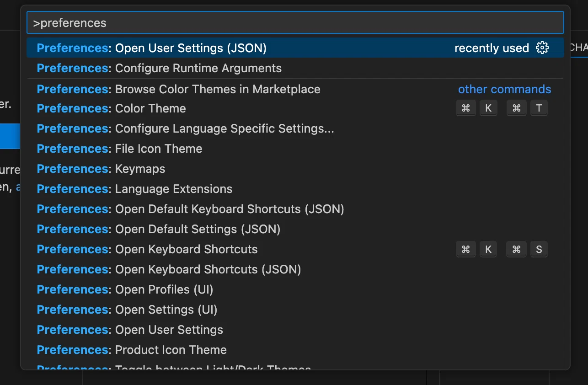Select Configure Language Specific Settings...

(295, 128)
